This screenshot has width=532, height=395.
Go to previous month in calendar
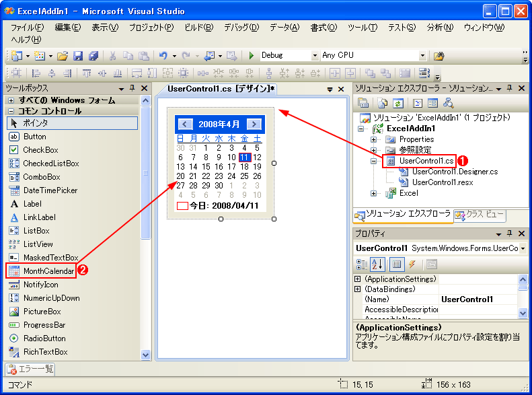185,124
